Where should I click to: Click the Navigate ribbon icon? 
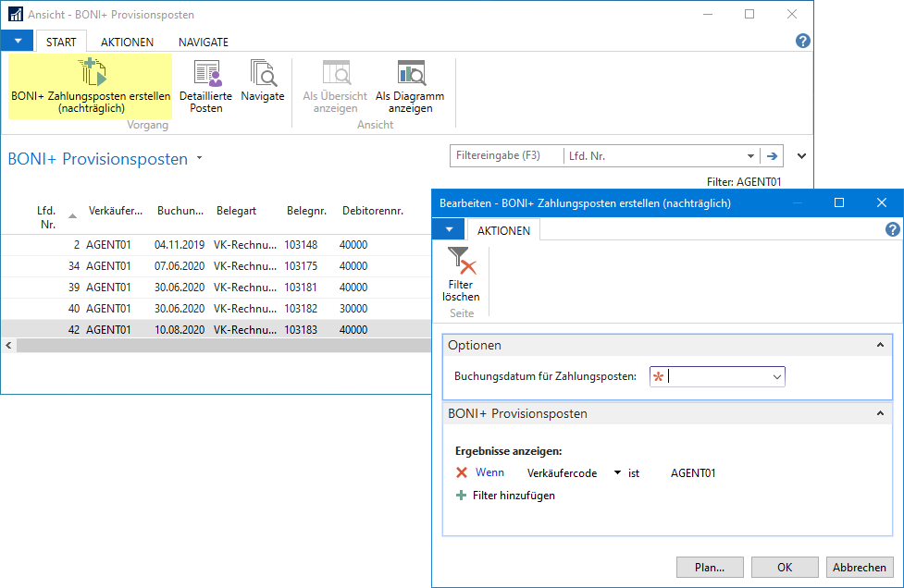pos(263,73)
